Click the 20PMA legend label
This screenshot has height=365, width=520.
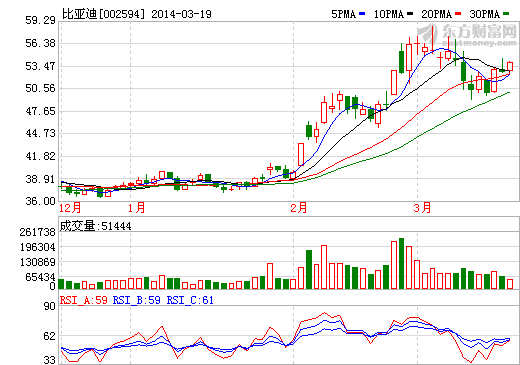(437, 14)
